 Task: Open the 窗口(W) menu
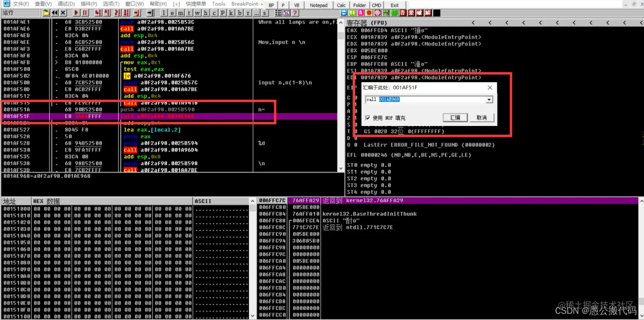(135, 4)
